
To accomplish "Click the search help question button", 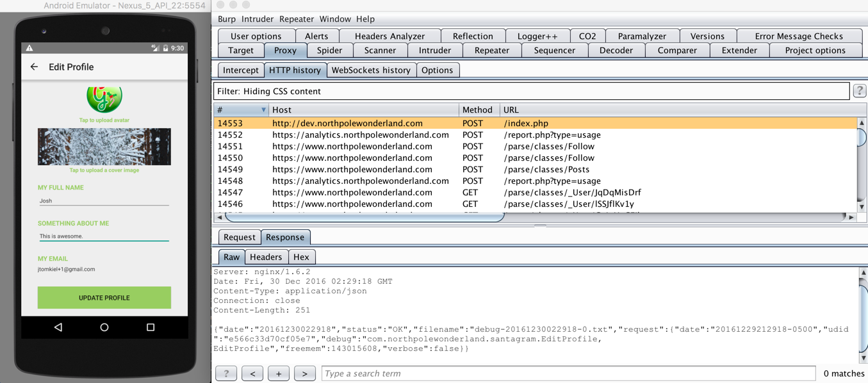I will (x=226, y=373).
